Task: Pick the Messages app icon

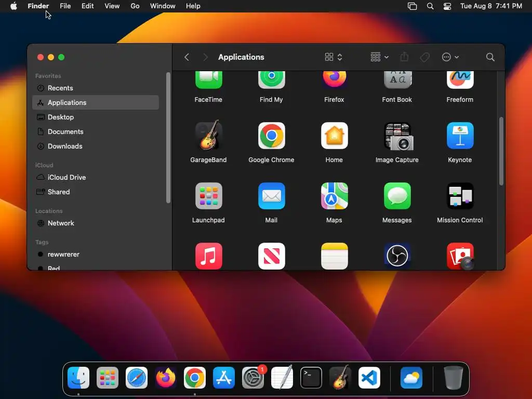Action: [397, 196]
